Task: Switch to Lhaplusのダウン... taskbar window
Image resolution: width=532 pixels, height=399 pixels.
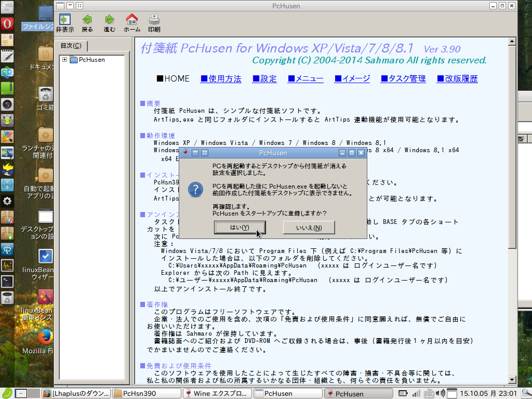Action: point(77,394)
